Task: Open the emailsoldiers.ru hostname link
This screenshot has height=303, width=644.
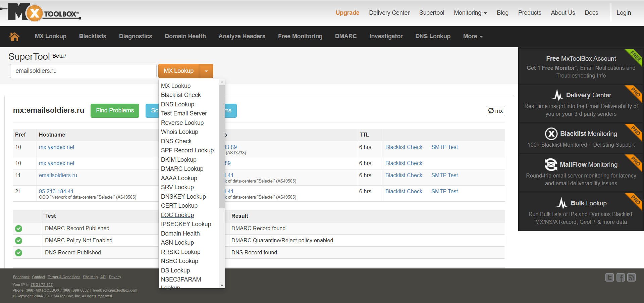Action: (x=58, y=175)
